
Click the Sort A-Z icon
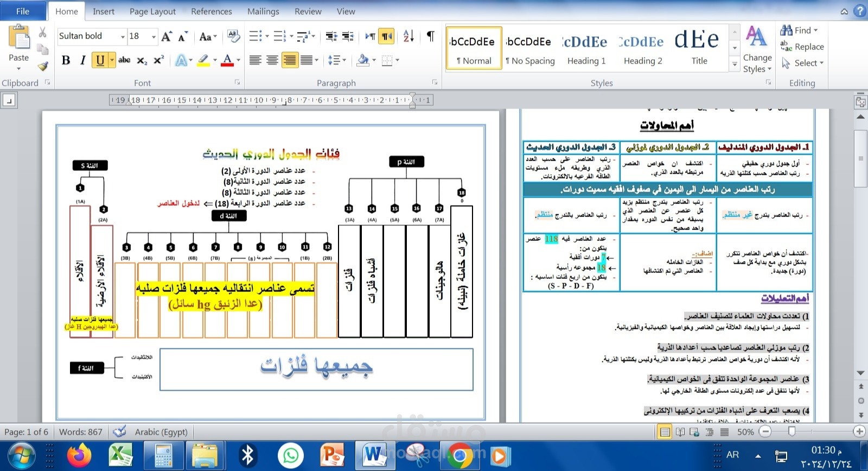(x=409, y=36)
